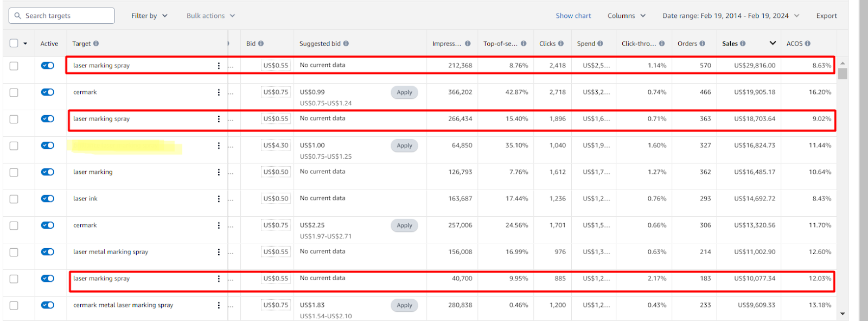
Task: Toggle Active switch for cermark US$19,905.18 row
Action: point(48,92)
